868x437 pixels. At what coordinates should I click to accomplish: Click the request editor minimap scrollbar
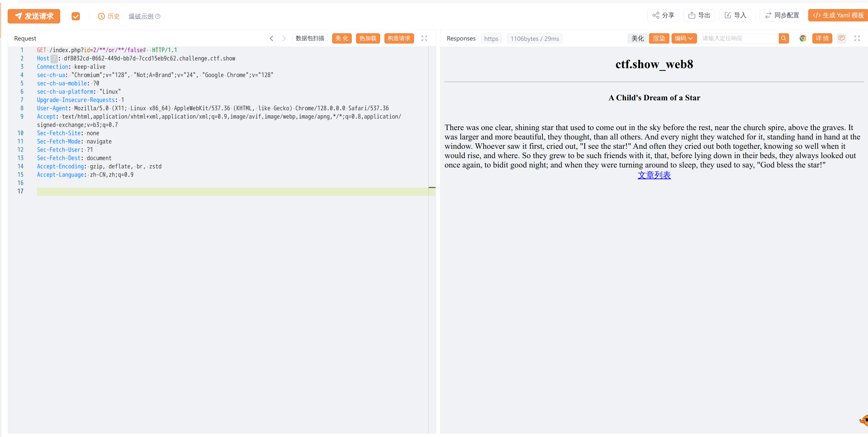coord(432,188)
